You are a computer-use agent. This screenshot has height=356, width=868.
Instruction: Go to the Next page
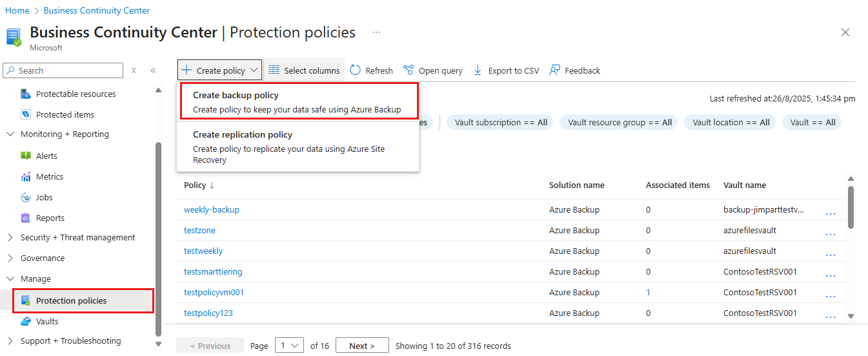tap(362, 346)
